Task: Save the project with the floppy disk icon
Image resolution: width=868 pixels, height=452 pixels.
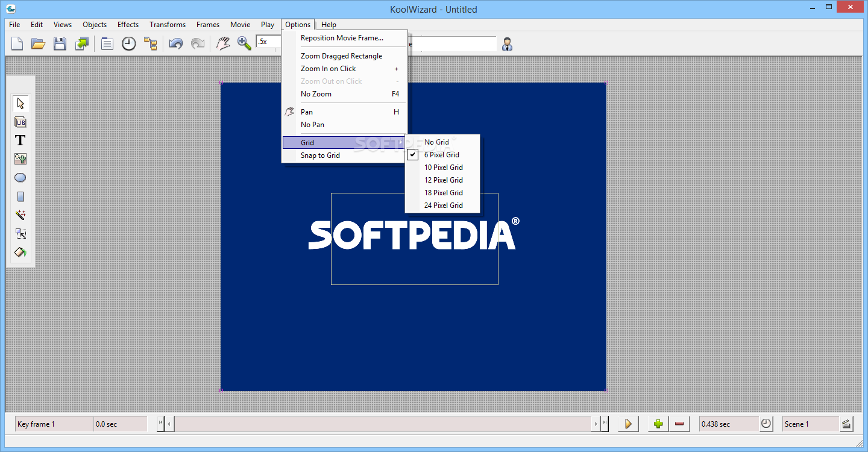Action: pyautogui.click(x=60, y=43)
